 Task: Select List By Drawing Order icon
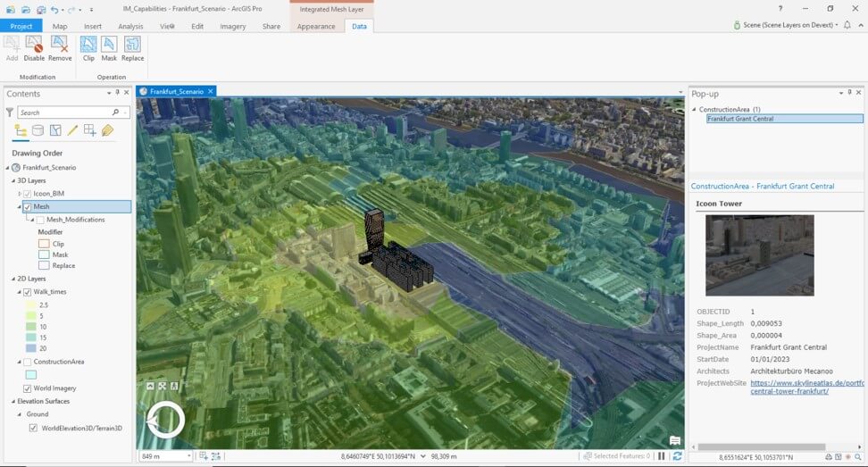tap(21, 130)
